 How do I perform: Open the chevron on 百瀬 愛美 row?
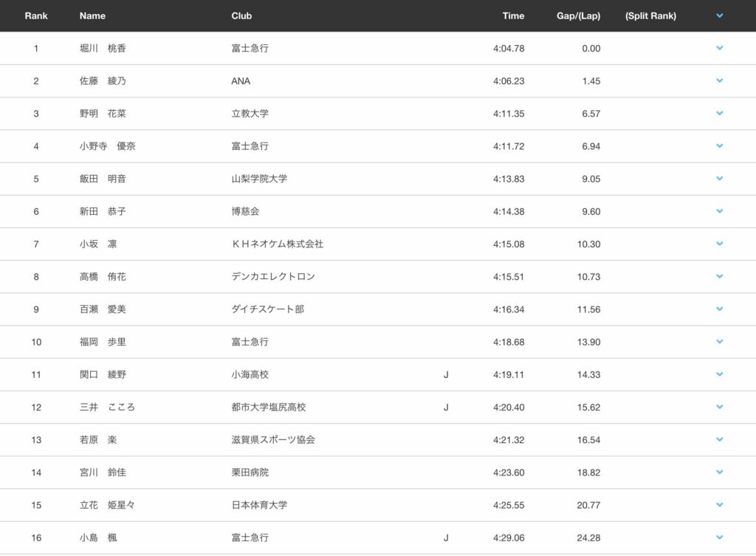tap(719, 309)
